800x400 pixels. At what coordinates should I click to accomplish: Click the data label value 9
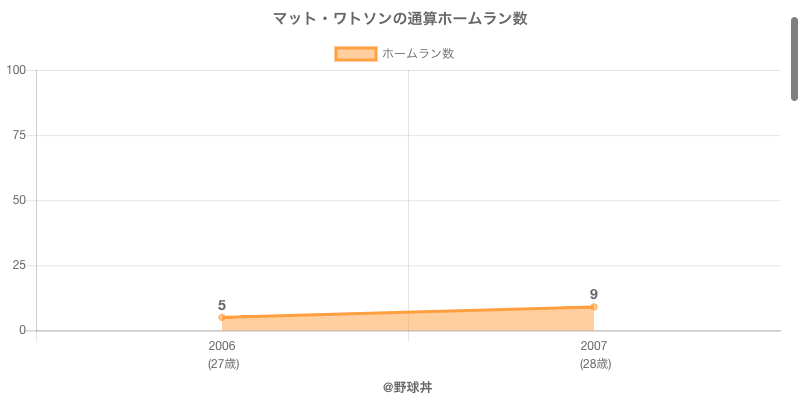click(x=594, y=294)
